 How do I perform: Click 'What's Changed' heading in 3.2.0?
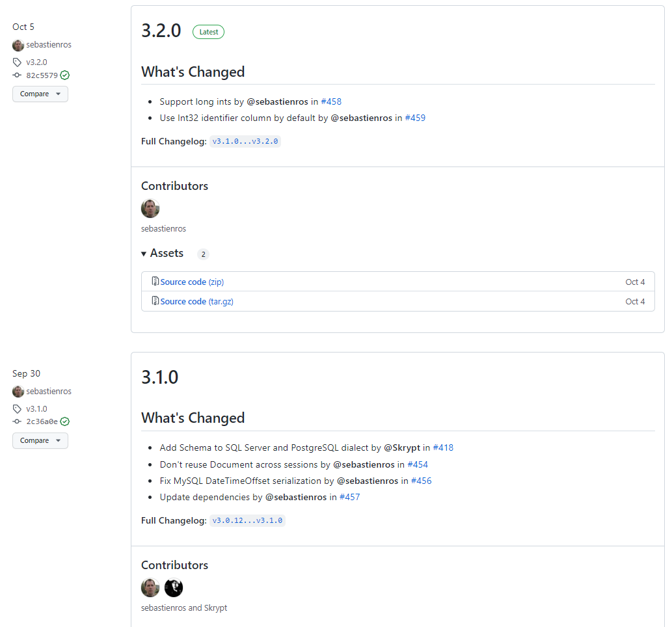(193, 72)
